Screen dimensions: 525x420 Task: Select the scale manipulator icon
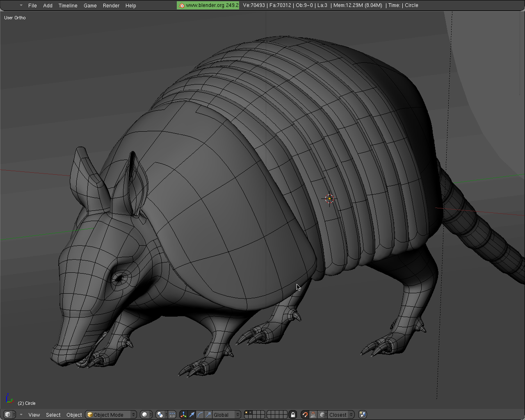tap(208, 415)
